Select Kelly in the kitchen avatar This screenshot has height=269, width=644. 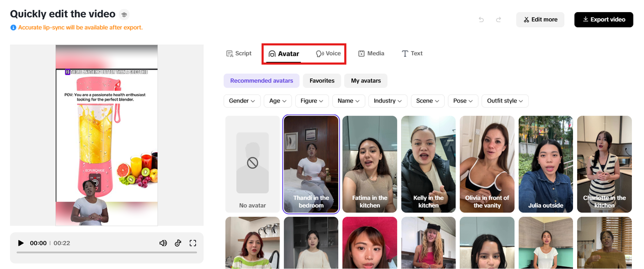point(429,164)
